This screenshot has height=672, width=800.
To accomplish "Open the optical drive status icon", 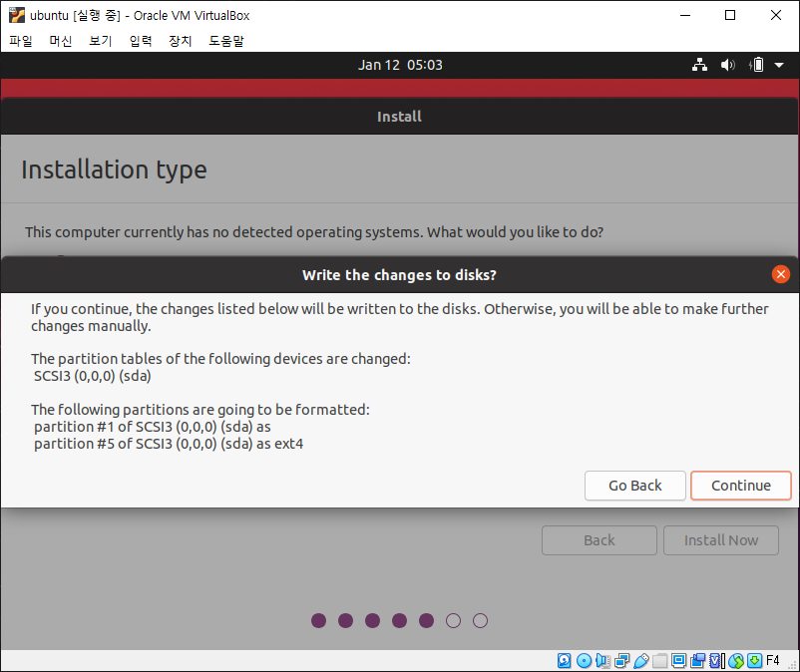I will tap(584, 661).
